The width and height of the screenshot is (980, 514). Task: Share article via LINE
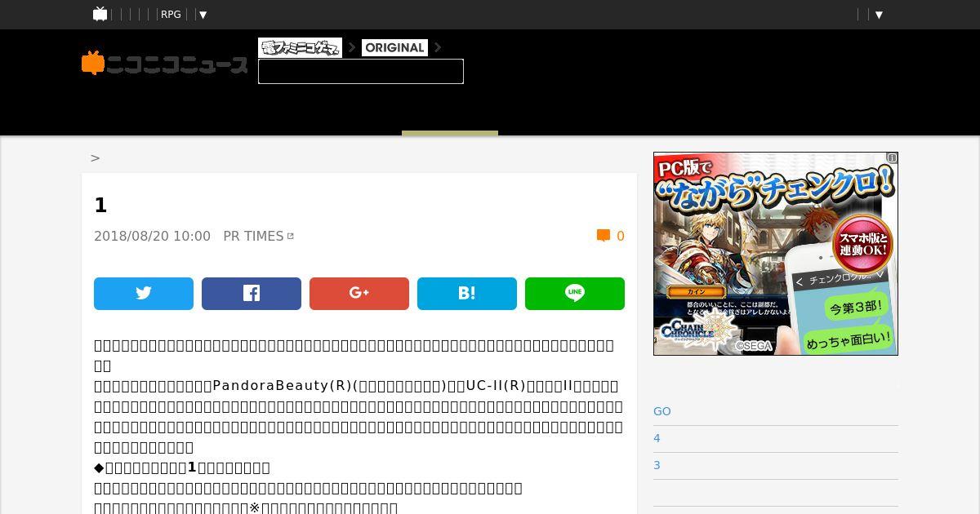575,294
